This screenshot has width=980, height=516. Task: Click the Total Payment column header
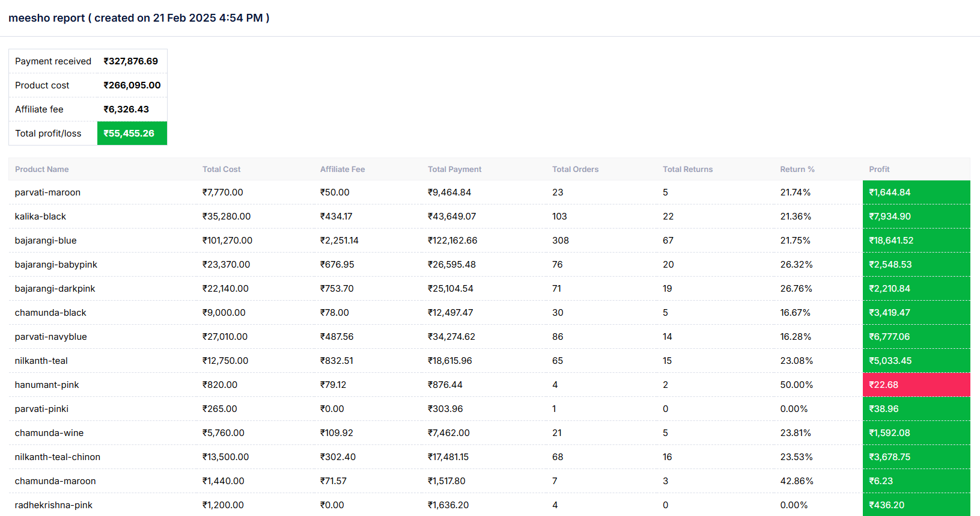(454, 169)
